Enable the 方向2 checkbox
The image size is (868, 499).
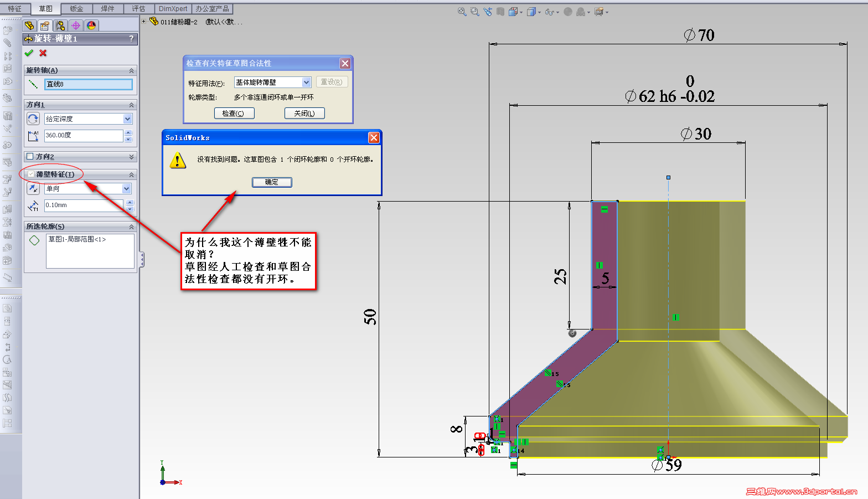(x=30, y=157)
